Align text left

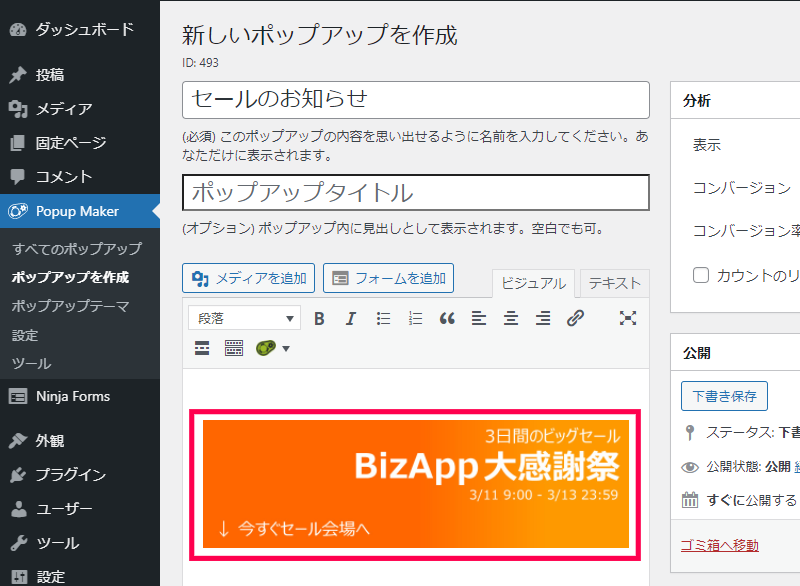[479, 319]
